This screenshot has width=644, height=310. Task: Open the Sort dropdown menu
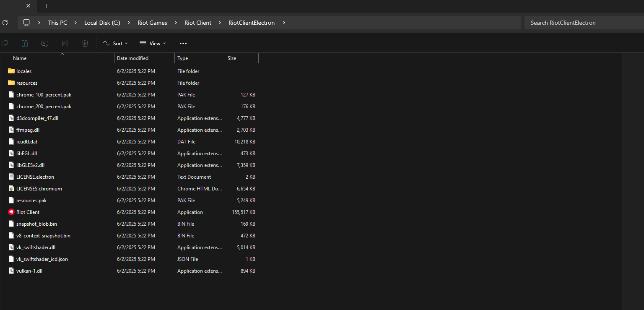coord(115,43)
